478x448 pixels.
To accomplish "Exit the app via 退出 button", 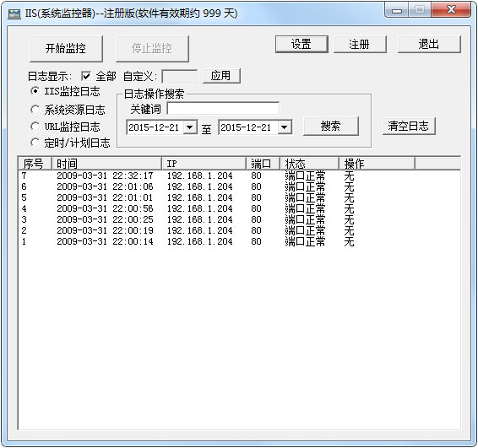I will click(429, 45).
